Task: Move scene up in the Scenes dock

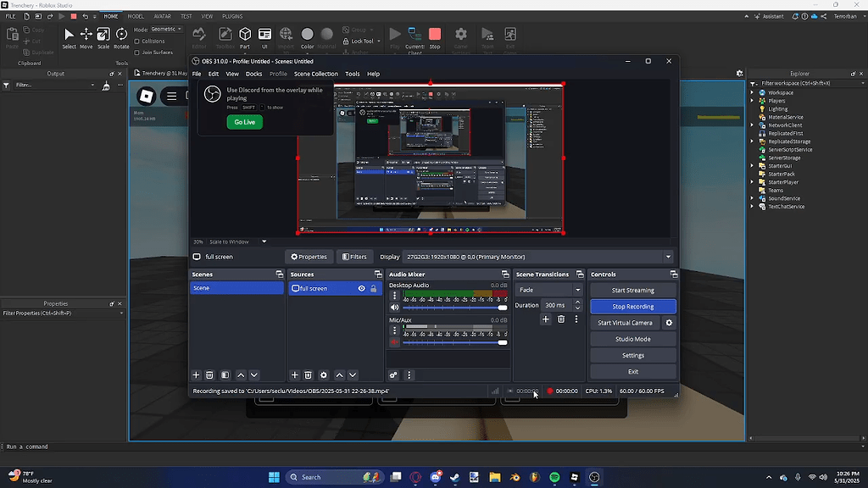Action: (241, 375)
